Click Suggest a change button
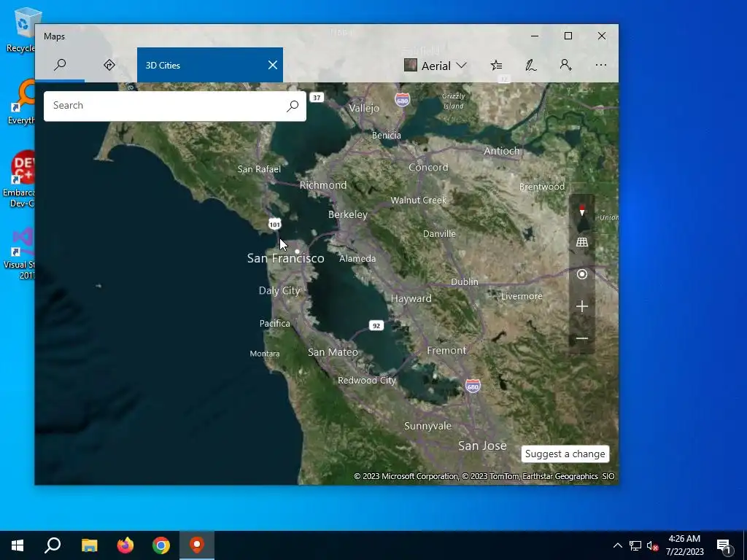 [565, 454]
